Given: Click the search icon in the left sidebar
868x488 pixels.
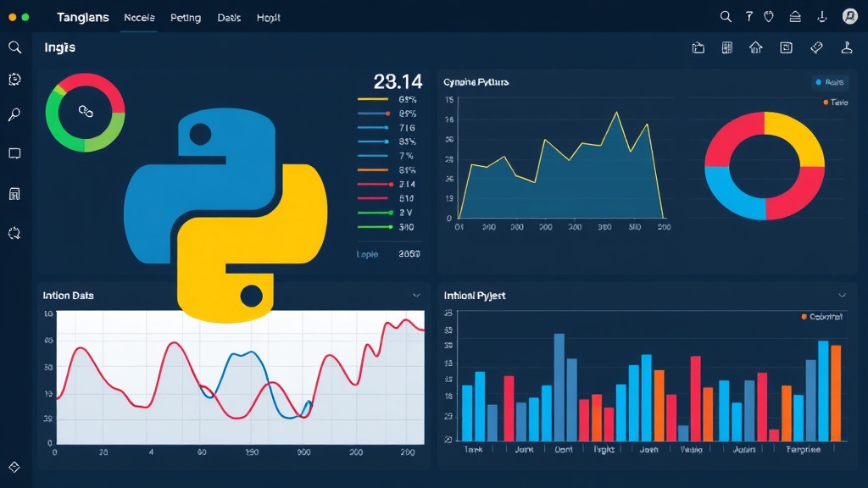Looking at the screenshot, I should point(15,47).
